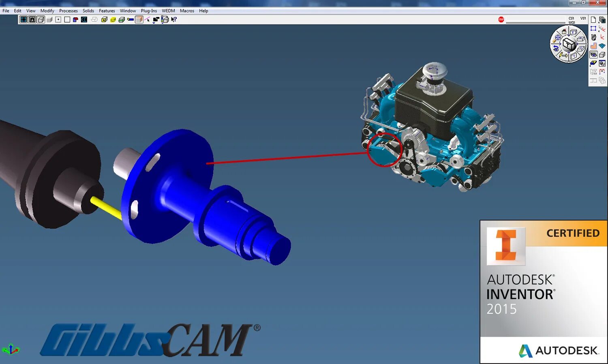Click the yellow and blue bar icon
This screenshot has height=364, width=608.
point(131,19)
